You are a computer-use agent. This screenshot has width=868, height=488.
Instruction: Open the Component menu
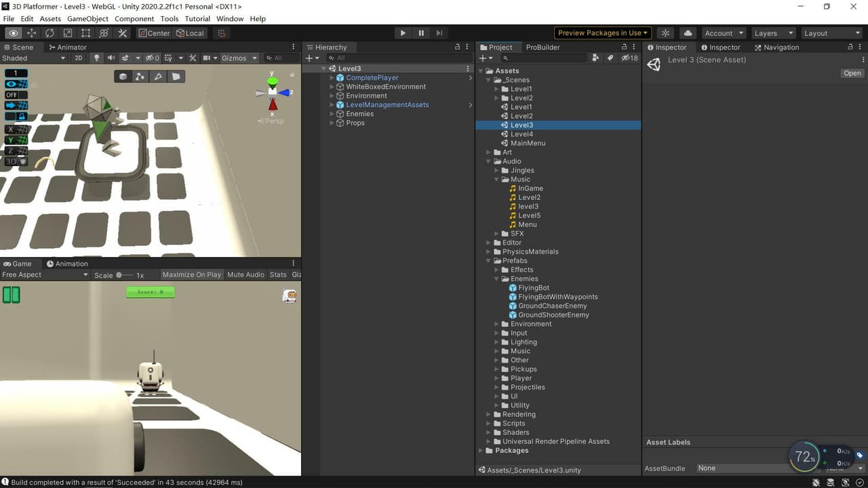pyautogui.click(x=134, y=18)
